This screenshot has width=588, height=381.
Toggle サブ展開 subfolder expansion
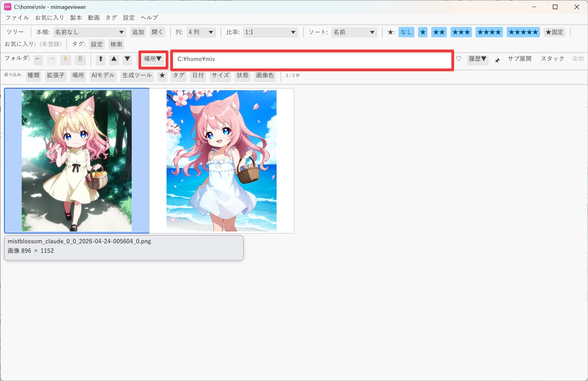pyautogui.click(x=520, y=59)
